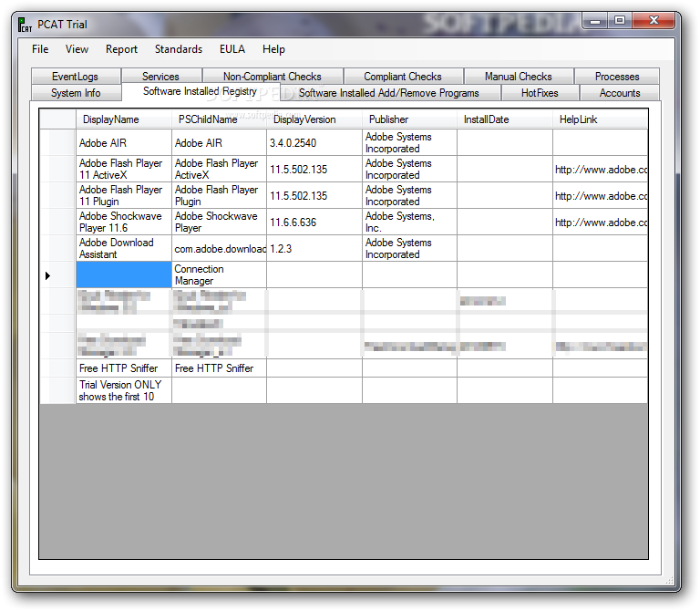Sort by the DisplayVersion column header

click(314, 119)
